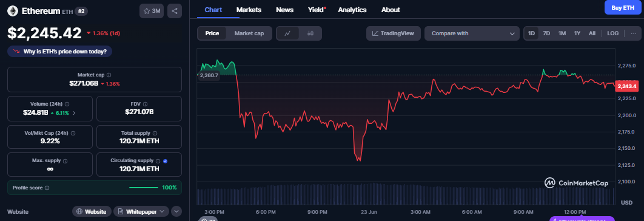Click the #2 rank badge
Image resolution: width=644 pixels, height=221 pixels.
[81, 11]
